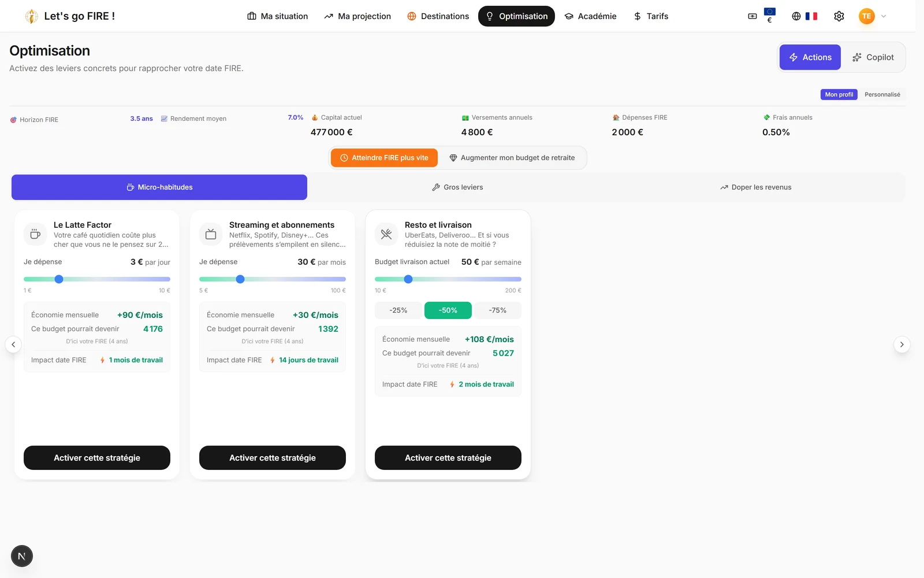Go to the previous strategy cards with left arrow
The image size is (924, 578).
(x=13, y=344)
